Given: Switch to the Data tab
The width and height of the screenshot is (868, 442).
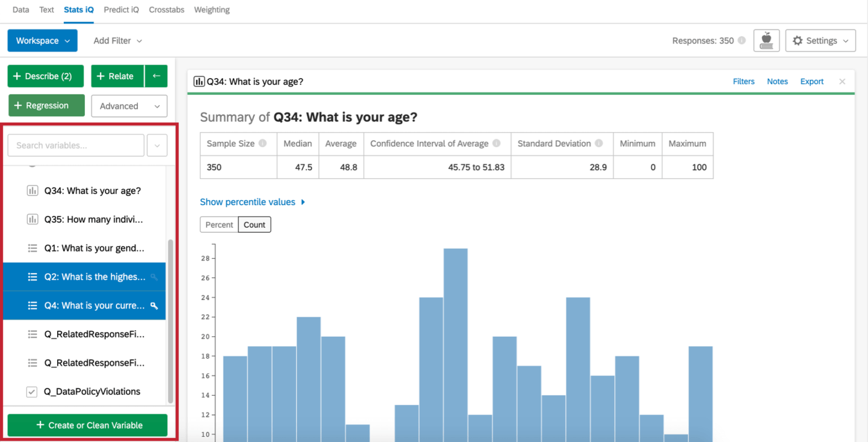Looking at the screenshot, I should pyautogui.click(x=21, y=10).
